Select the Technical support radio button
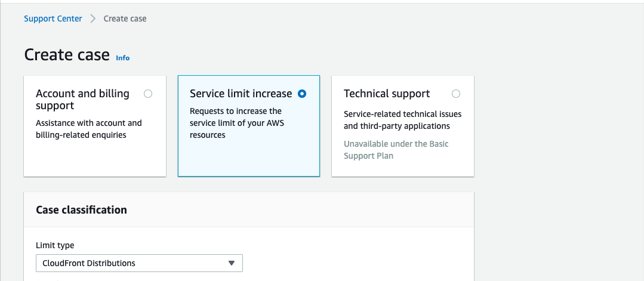The width and height of the screenshot is (644, 281). 456,94
